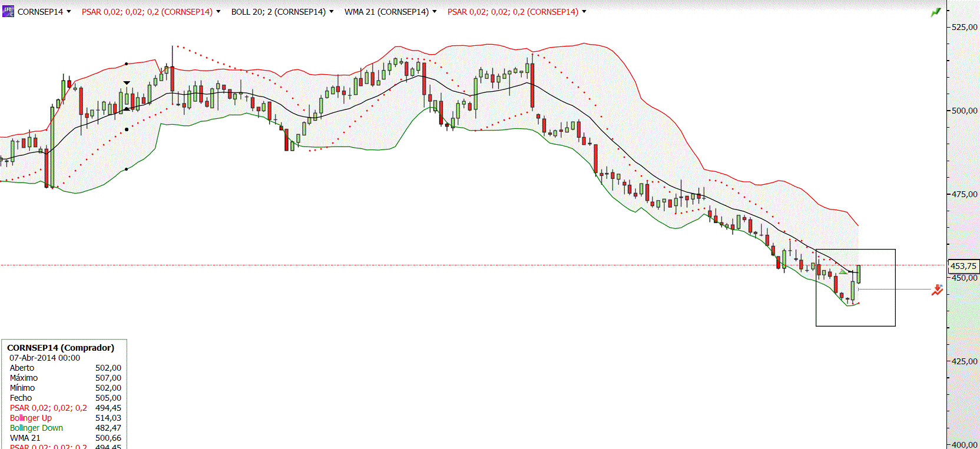Click the 475,00 price axis label

coord(965,194)
